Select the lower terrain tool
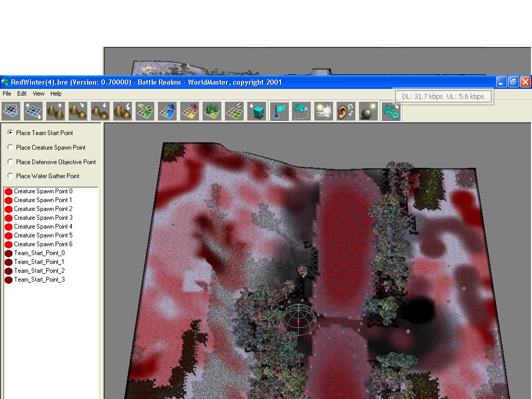The image size is (532, 399). 100,111
